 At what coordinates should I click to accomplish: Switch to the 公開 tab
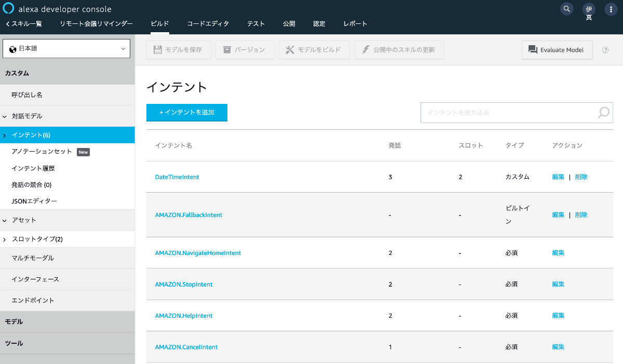289,24
